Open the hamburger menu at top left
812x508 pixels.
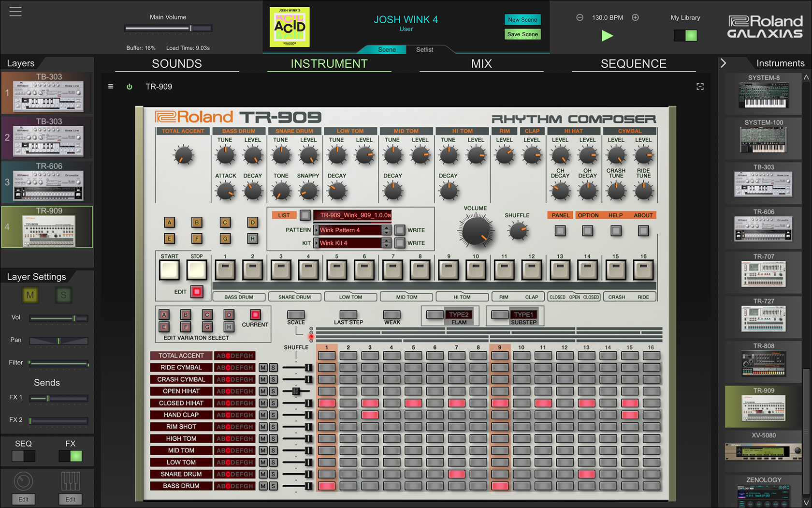15,11
